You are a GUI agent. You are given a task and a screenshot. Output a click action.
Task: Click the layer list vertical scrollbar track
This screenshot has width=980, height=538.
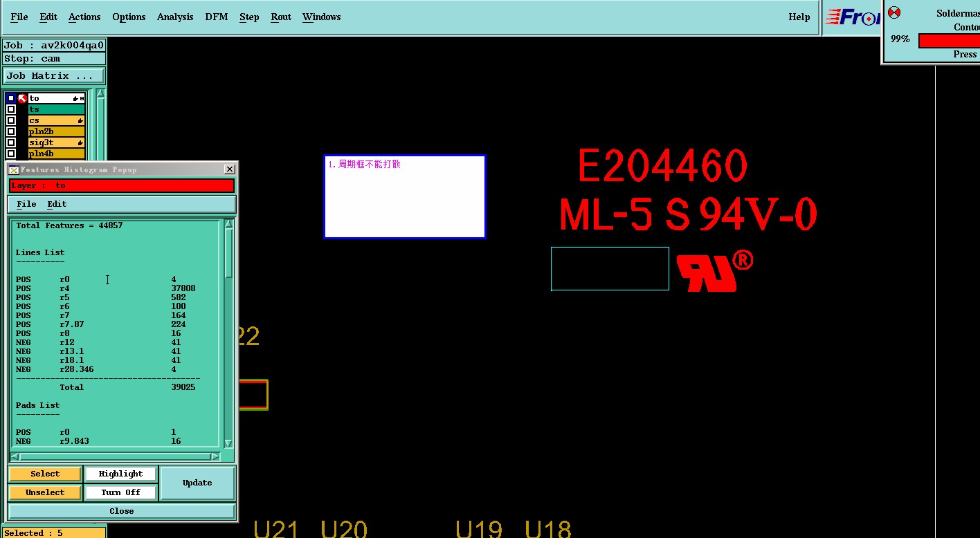coord(100,128)
